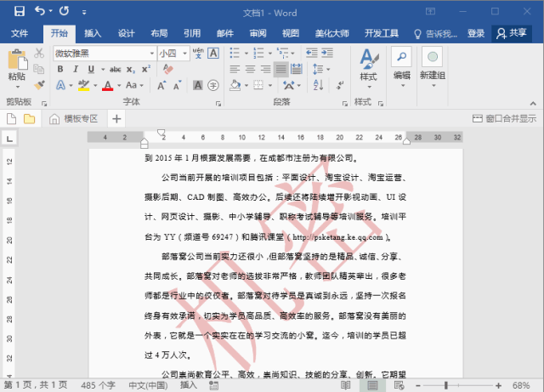Grow font size with the larger A

[x=161, y=85]
